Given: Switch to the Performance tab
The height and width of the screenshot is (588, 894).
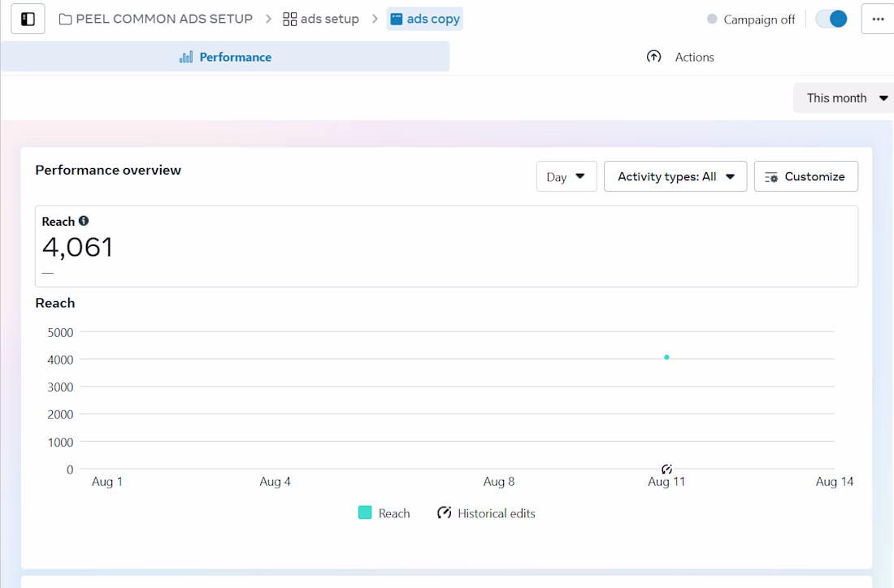Looking at the screenshot, I should [x=225, y=57].
